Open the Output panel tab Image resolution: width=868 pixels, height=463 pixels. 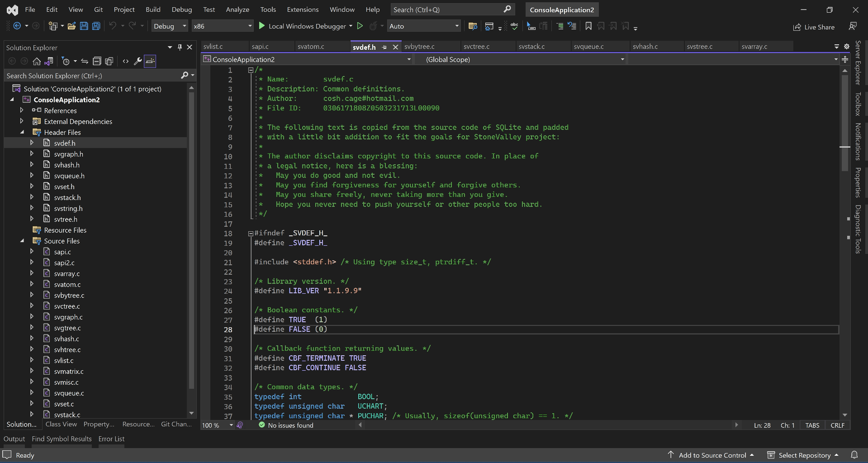14,439
